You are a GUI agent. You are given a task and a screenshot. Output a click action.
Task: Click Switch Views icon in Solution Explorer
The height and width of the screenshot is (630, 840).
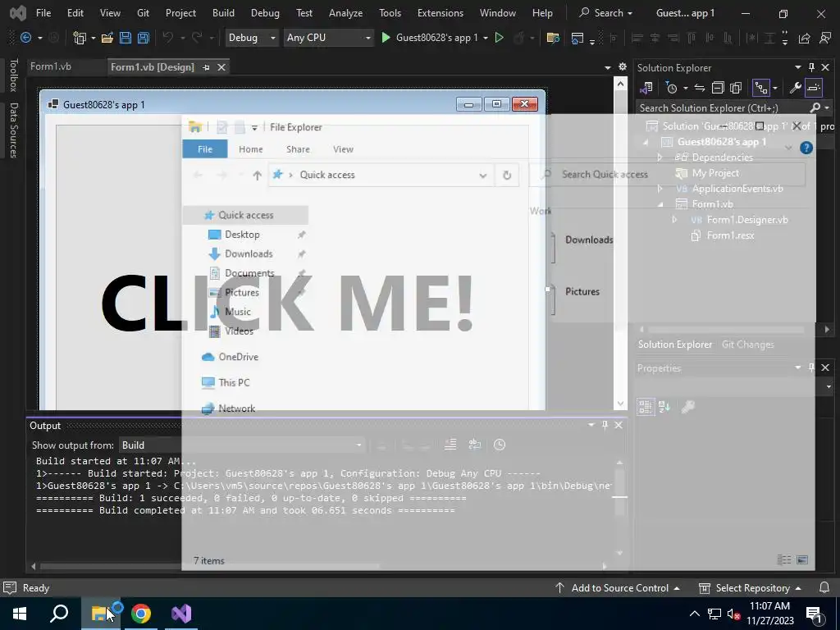646,87
